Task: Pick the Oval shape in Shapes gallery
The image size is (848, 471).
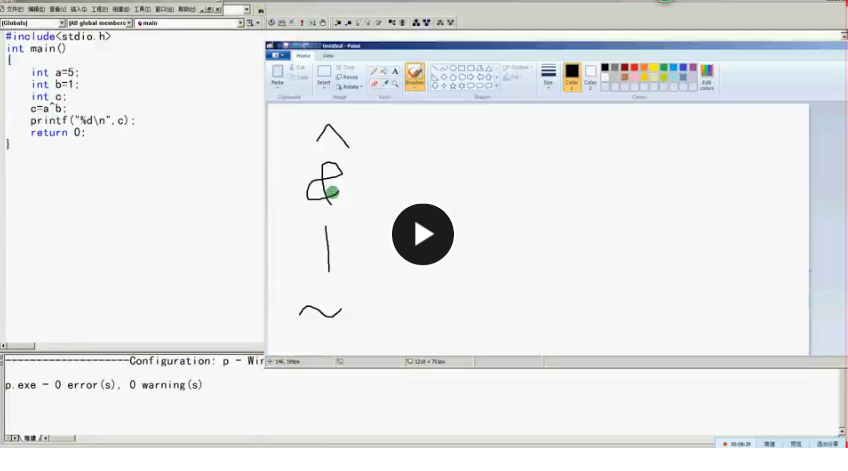Action: click(x=453, y=68)
